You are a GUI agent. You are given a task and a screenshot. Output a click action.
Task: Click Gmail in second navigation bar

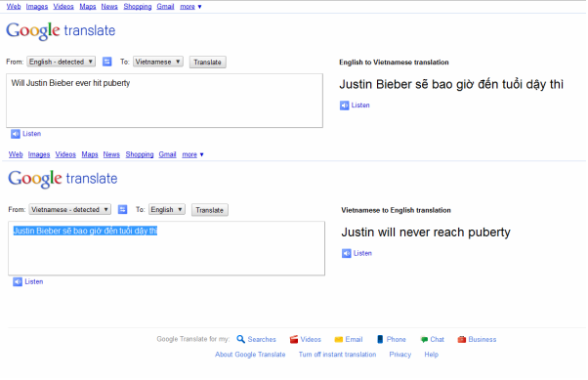coord(168,154)
